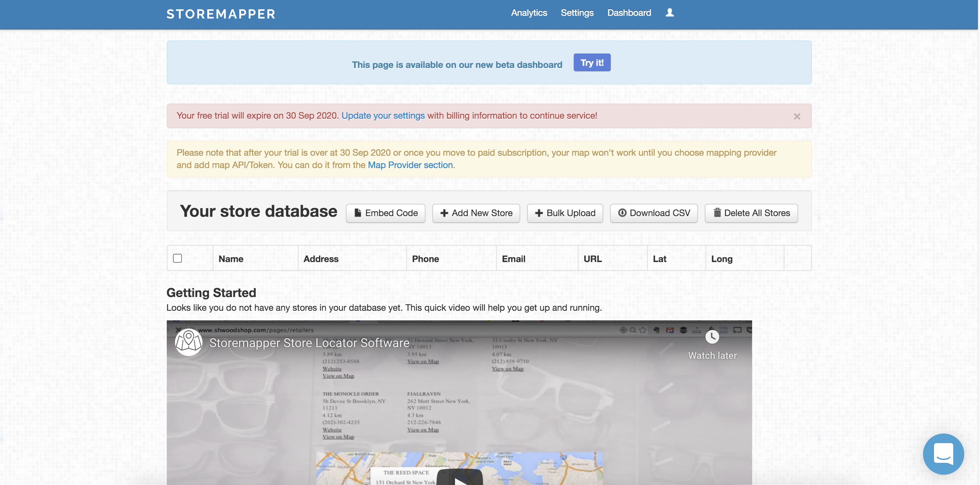Dismiss the free trial expiry alert
This screenshot has height=485, width=980.
[x=797, y=116]
